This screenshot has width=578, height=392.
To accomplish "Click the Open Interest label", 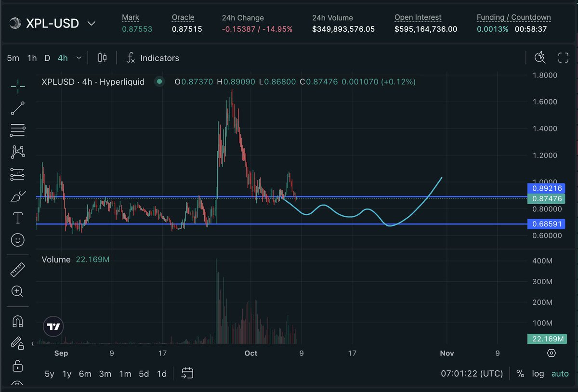I will (x=418, y=17).
